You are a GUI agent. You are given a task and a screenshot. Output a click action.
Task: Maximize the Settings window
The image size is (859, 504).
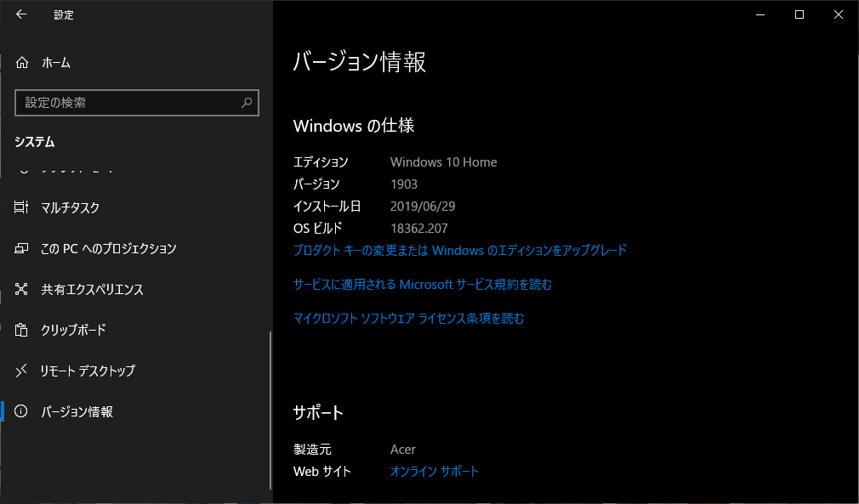798,14
